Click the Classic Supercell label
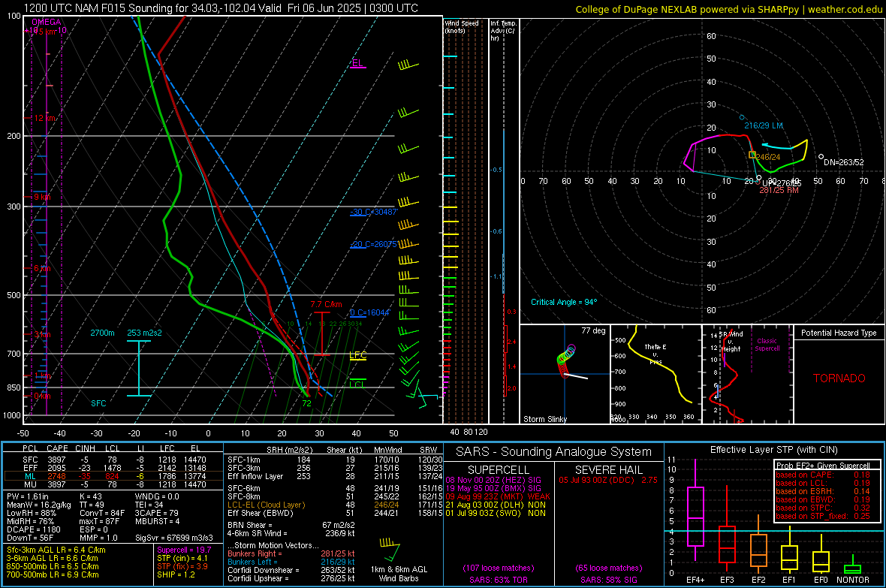Viewport: 886px width, 588px height. 767,345
